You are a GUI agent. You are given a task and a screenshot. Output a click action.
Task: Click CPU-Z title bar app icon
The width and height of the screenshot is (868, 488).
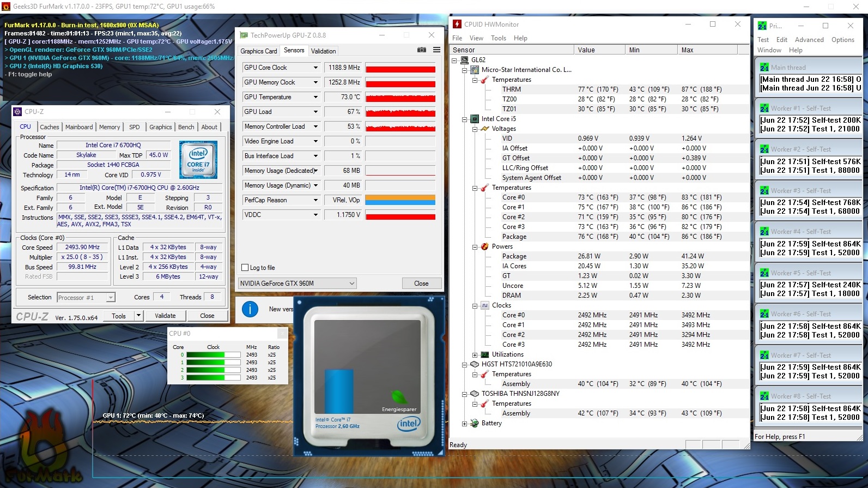(17, 111)
